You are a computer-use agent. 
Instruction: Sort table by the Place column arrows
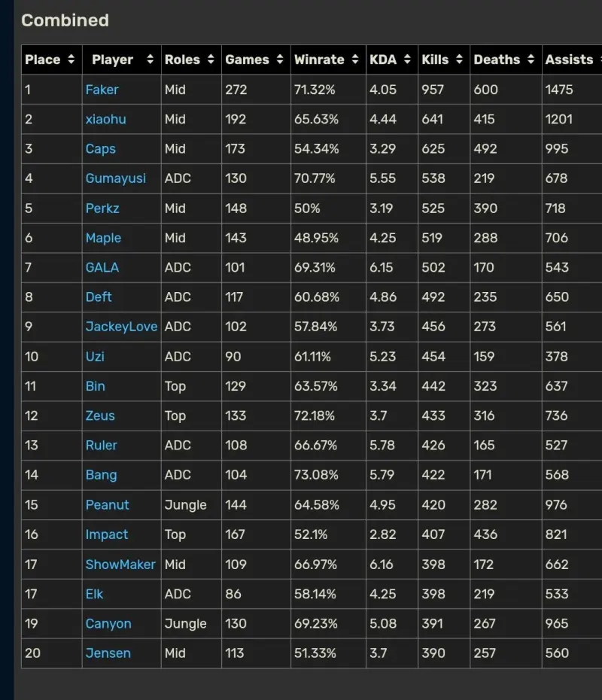(71, 59)
